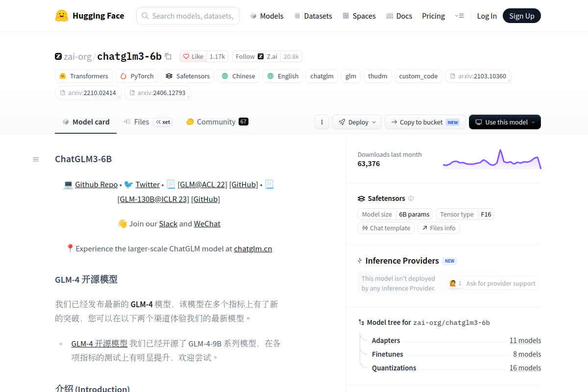This screenshot has height=392, width=588.
Task: Open arxiv:2103.10360 paper tag
Action: pyautogui.click(x=478, y=76)
